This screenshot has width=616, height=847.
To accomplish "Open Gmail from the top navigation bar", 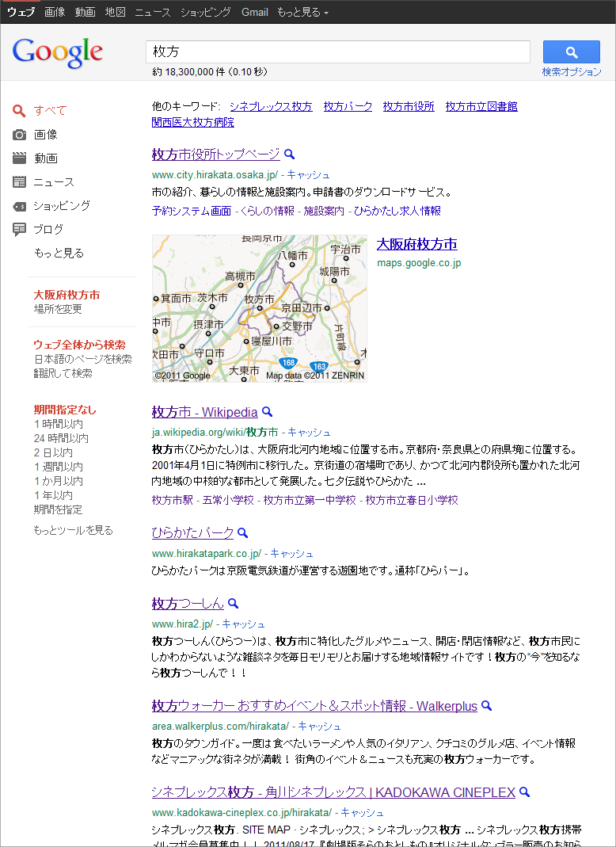I will (x=255, y=13).
